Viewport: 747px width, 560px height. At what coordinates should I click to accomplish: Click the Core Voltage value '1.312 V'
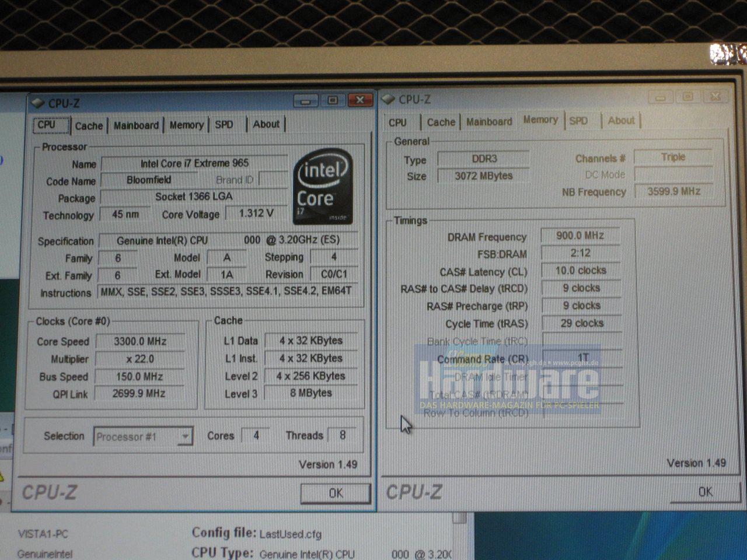pos(256,213)
